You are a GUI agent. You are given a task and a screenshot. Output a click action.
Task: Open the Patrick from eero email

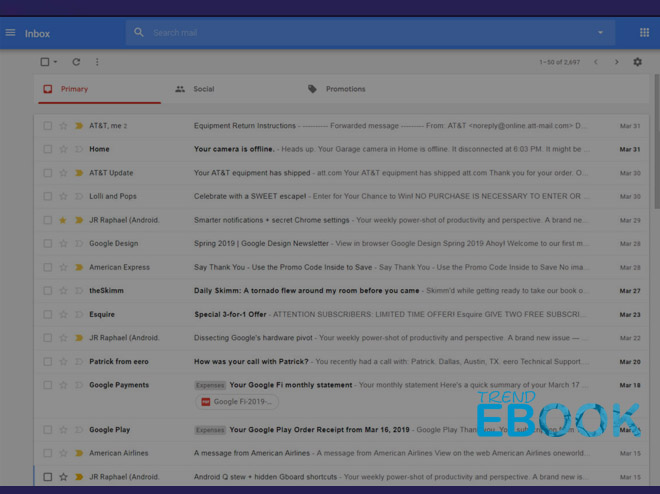tap(400, 362)
